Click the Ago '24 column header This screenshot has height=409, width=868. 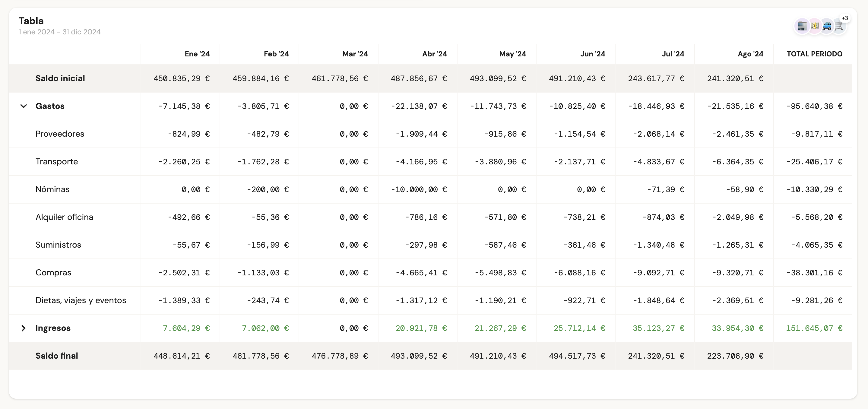[x=750, y=54]
